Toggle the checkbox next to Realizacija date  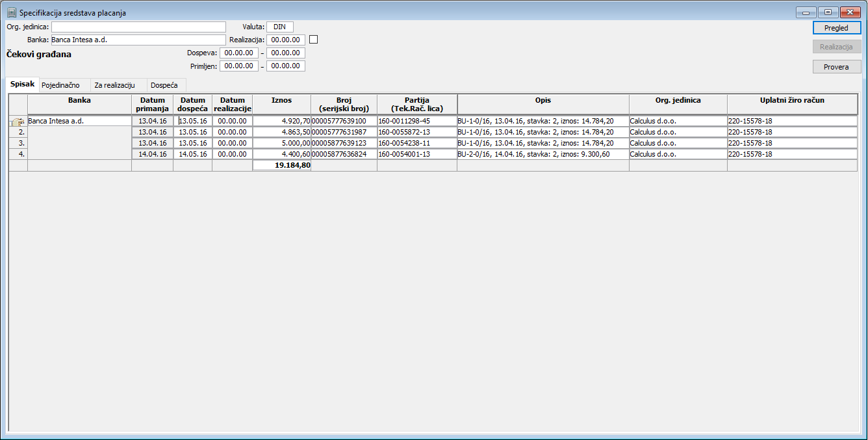point(314,40)
